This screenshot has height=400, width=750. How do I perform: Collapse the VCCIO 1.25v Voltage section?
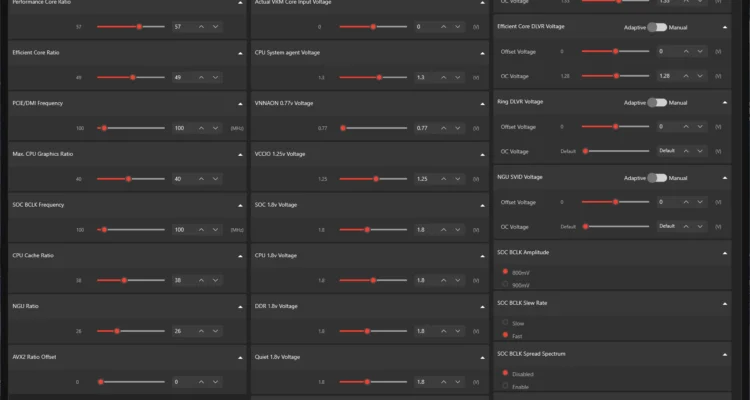click(483, 155)
